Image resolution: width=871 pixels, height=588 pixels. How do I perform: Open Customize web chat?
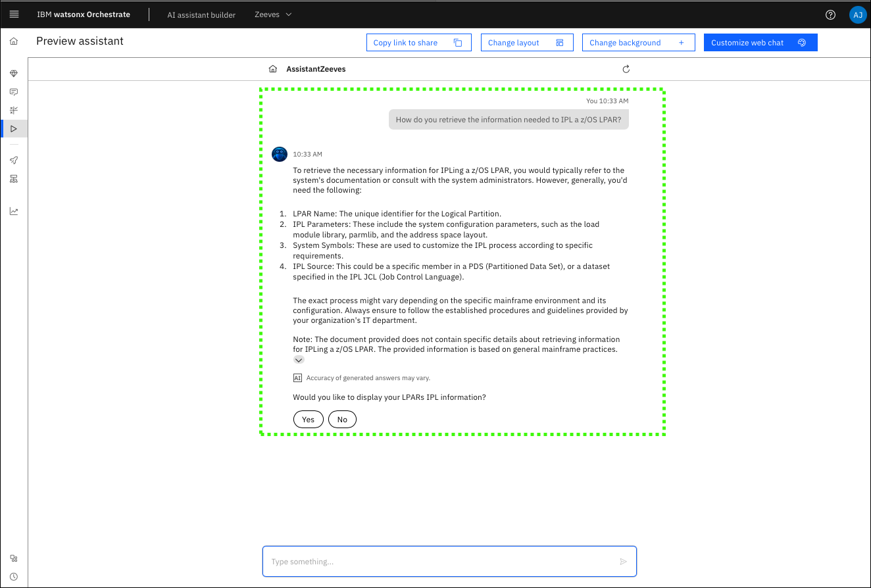point(760,43)
